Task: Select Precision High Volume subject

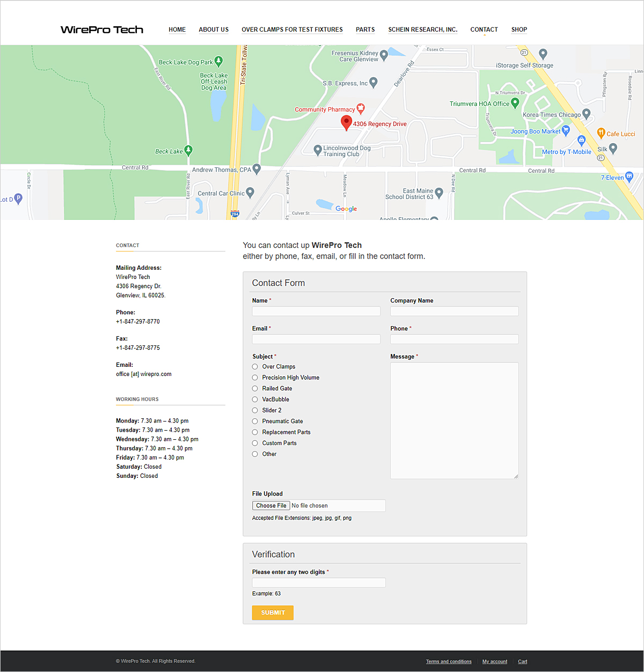Action: pyautogui.click(x=255, y=378)
